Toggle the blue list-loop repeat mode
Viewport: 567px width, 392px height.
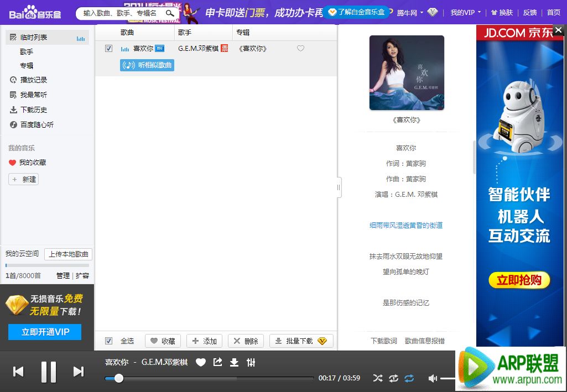(409, 378)
